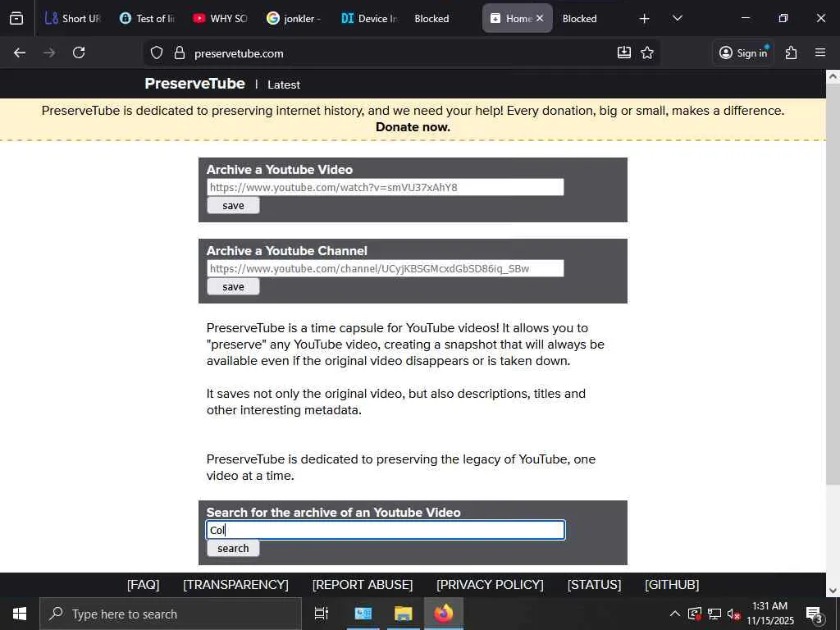This screenshot has width=840, height=630.
Task: Expand the list all tabs dropdown
Action: click(677, 18)
